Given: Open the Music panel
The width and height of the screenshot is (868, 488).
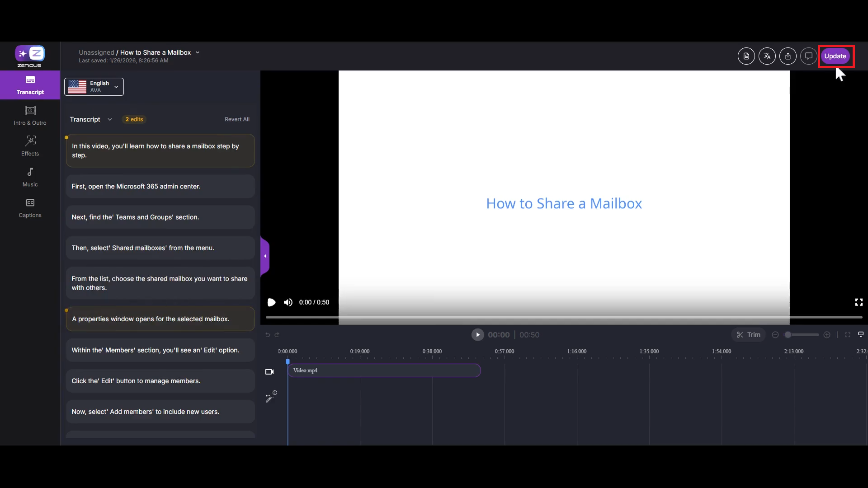Looking at the screenshot, I should coord(30,177).
